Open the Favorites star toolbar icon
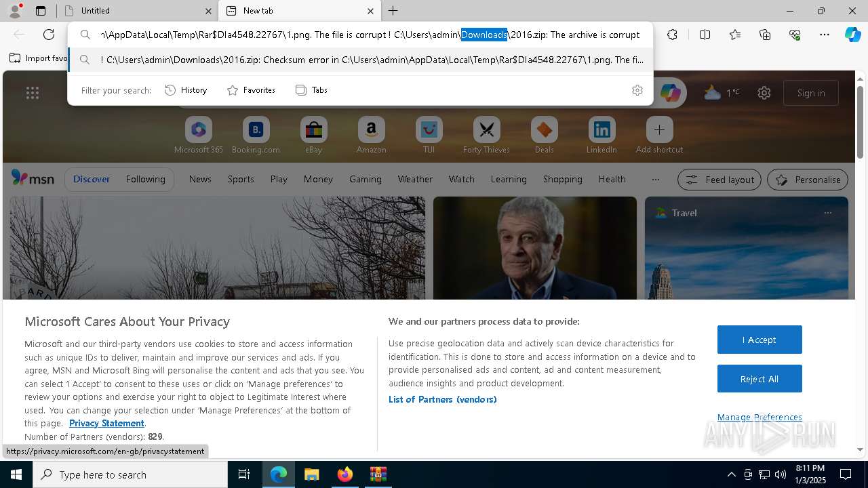 (735, 35)
